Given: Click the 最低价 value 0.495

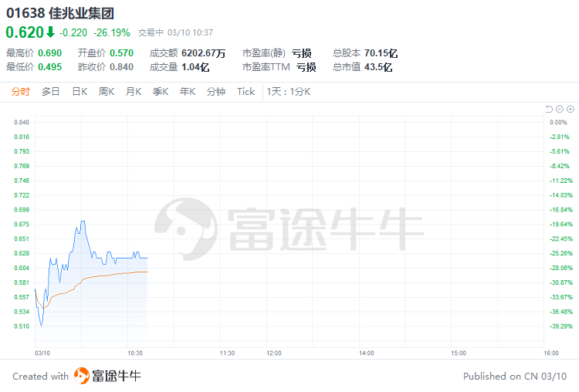Looking at the screenshot, I should pos(50,67).
